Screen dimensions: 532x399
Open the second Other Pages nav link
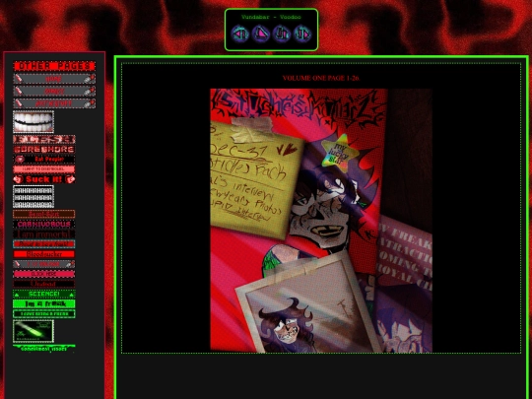click(54, 91)
